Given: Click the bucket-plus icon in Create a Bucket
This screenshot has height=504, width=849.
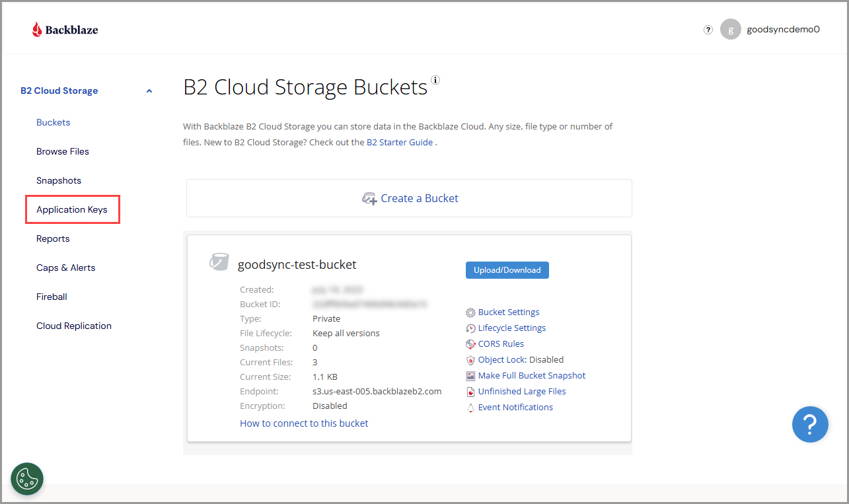Looking at the screenshot, I should point(369,198).
